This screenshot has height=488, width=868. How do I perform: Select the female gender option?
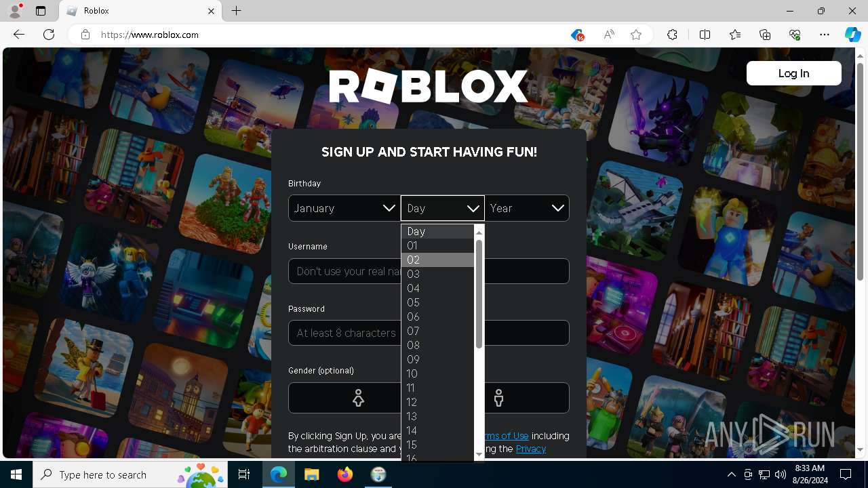point(358,398)
